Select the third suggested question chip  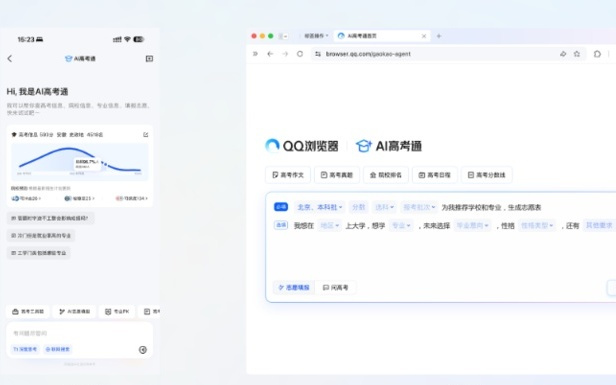[38, 253]
